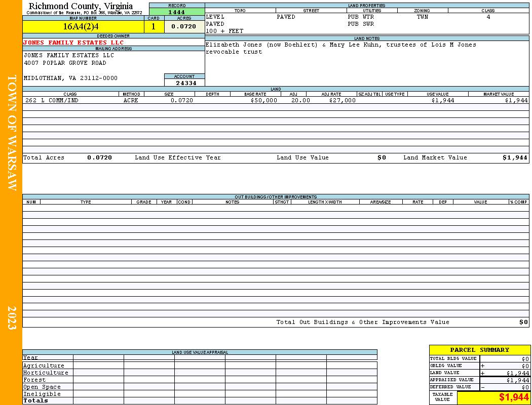Click the adjusted rate $27,000

coord(343,101)
